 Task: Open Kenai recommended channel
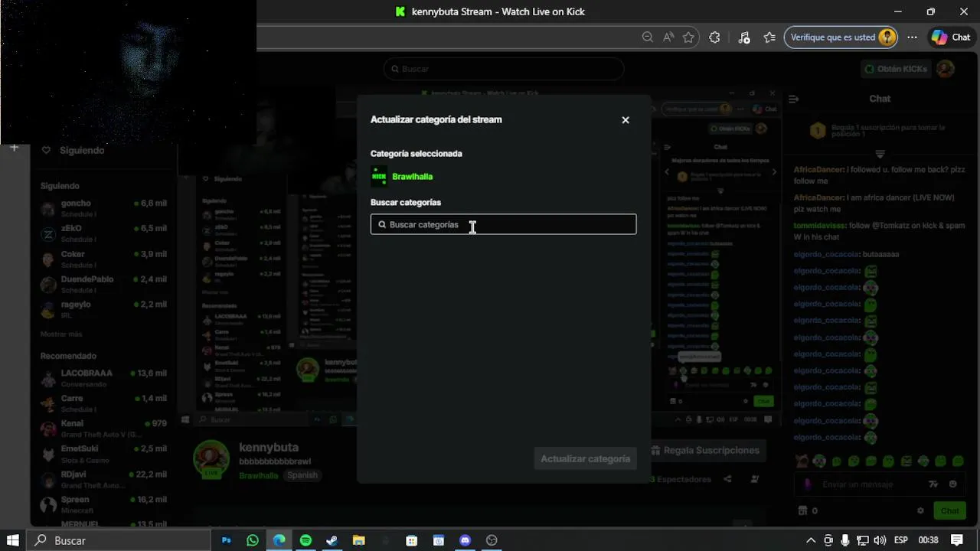pyautogui.click(x=103, y=429)
